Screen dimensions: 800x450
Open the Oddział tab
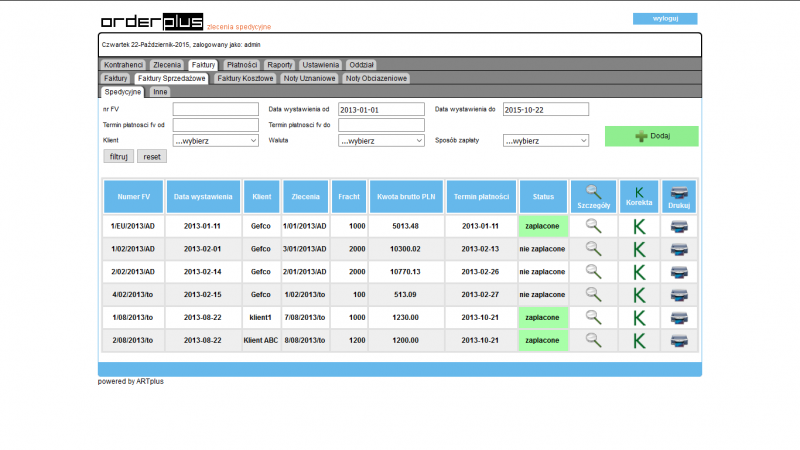point(361,65)
